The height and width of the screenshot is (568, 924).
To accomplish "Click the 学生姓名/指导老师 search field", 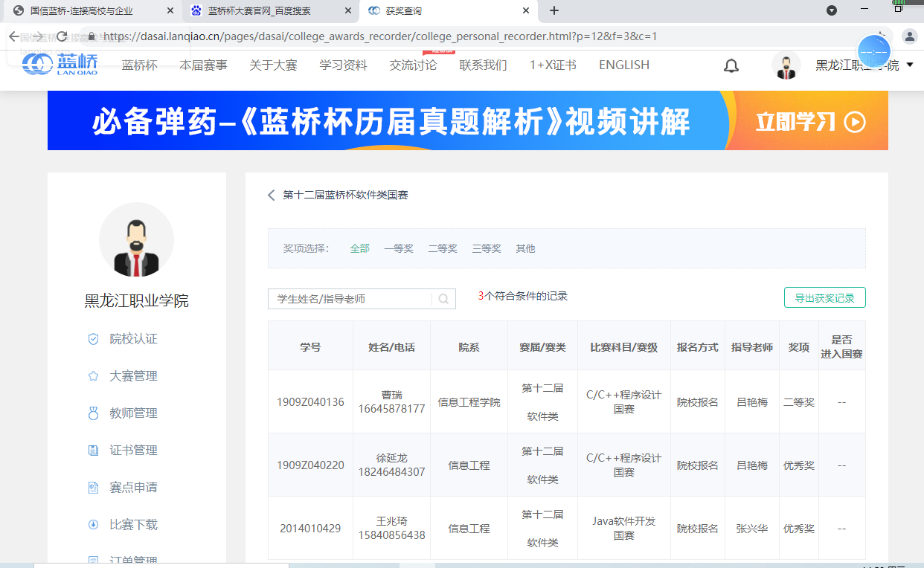I will point(350,299).
